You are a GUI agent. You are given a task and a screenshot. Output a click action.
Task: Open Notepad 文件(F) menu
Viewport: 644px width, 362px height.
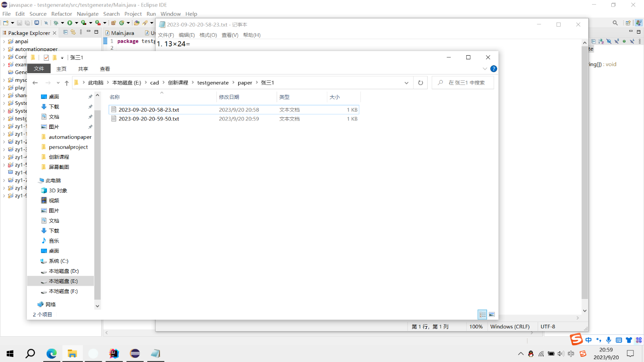[166, 35]
